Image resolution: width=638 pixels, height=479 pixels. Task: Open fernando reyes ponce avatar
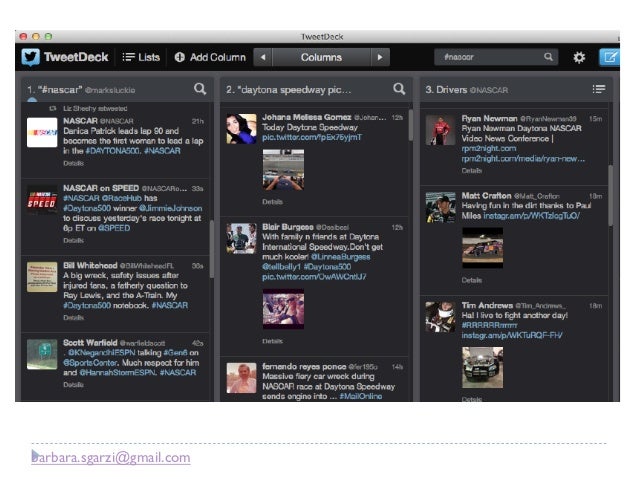point(241,378)
